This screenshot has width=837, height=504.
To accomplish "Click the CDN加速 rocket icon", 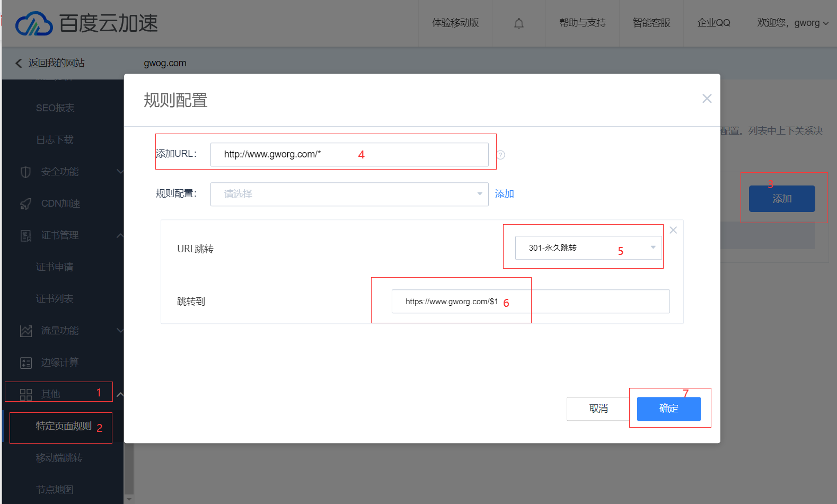I will point(25,204).
